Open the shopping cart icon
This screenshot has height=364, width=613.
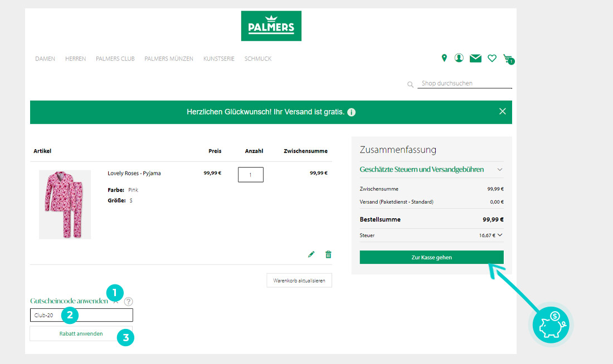click(x=508, y=59)
